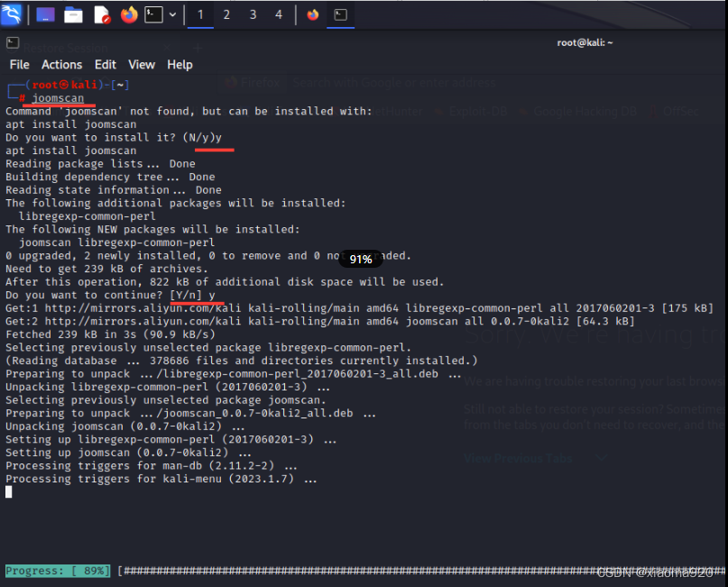Click the 'Get:1 http://mirrors.aliyun.com/kali' line
This screenshot has width=728, height=587.
point(359,308)
